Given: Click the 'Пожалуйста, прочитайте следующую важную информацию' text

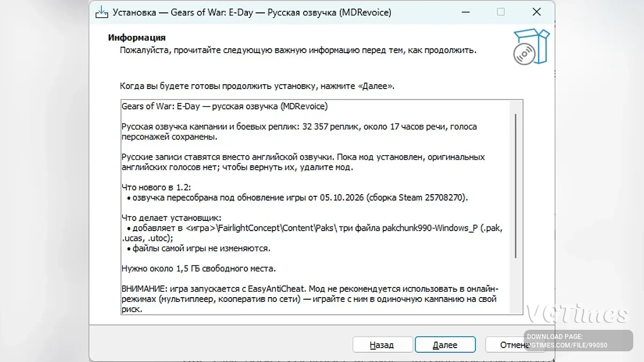Looking at the screenshot, I should (x=298, y=50).
